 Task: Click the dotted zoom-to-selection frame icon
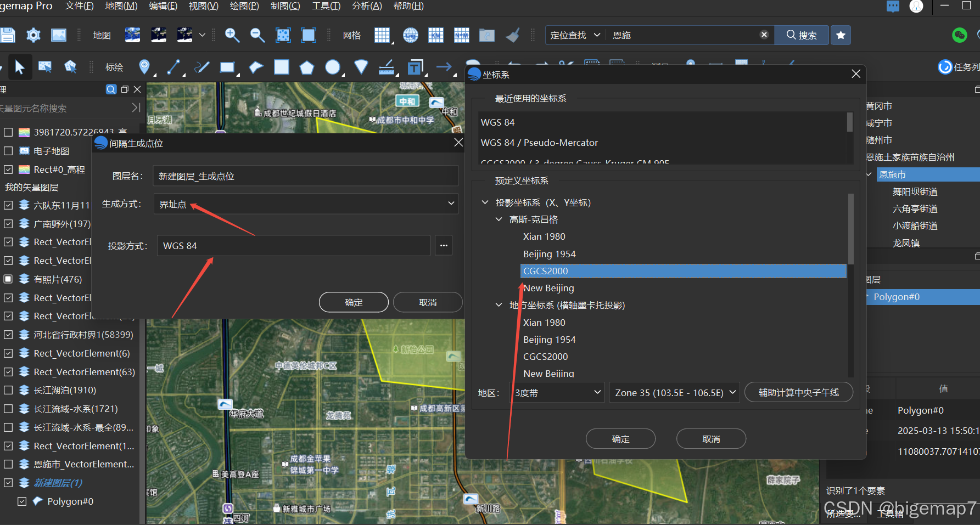(283, 35)
